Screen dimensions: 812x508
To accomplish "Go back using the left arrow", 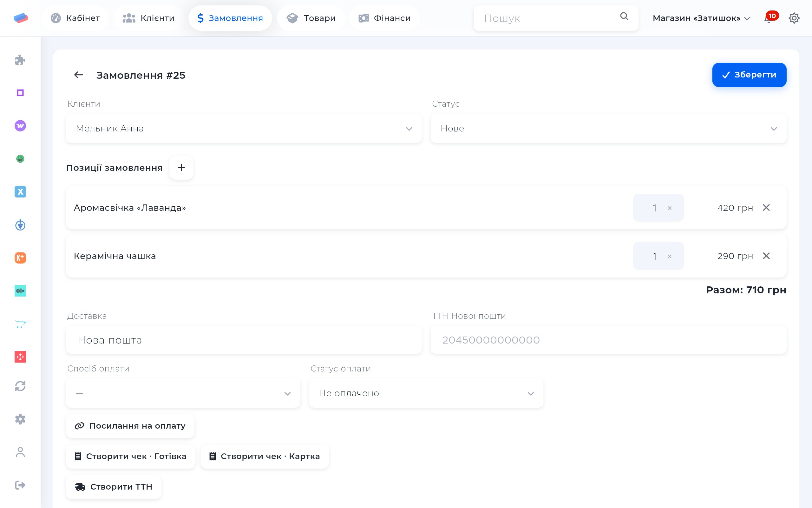I will pyautogui.click(x=79, y=75).
